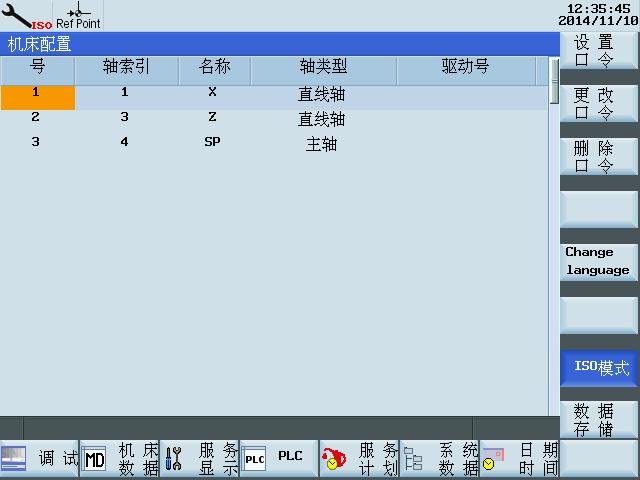Select the SP spindle name cell
The width and height of the screenshot is (640, 480).
pos(212,142)
